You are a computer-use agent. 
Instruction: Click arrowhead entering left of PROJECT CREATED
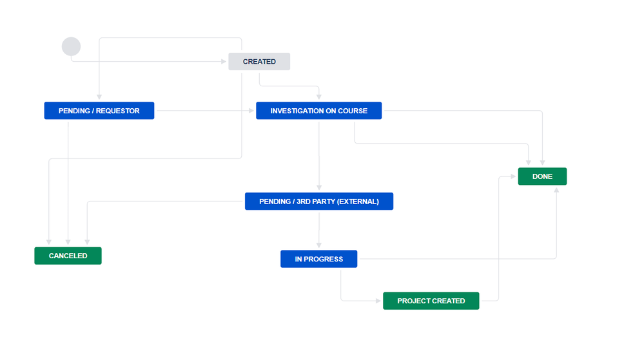pos(379,301)
